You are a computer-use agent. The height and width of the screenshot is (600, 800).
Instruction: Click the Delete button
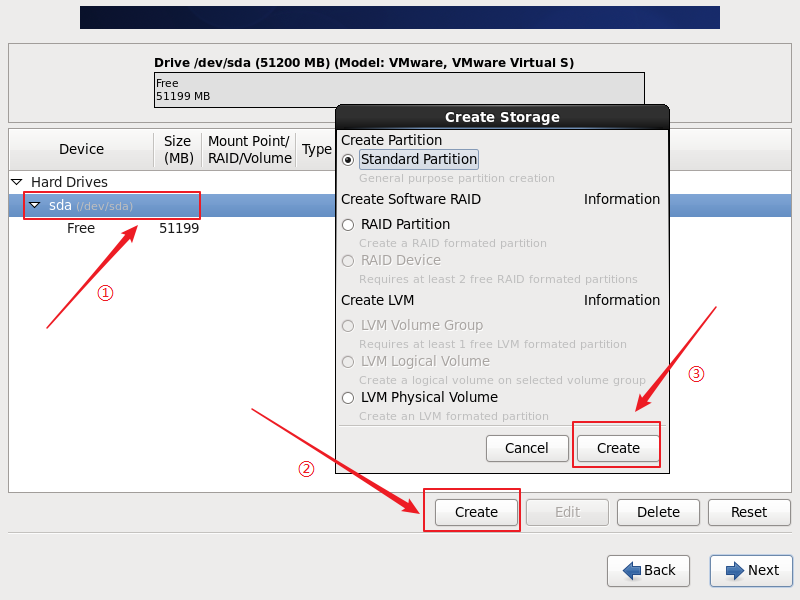pyautogui.click(x=658, y=512)
